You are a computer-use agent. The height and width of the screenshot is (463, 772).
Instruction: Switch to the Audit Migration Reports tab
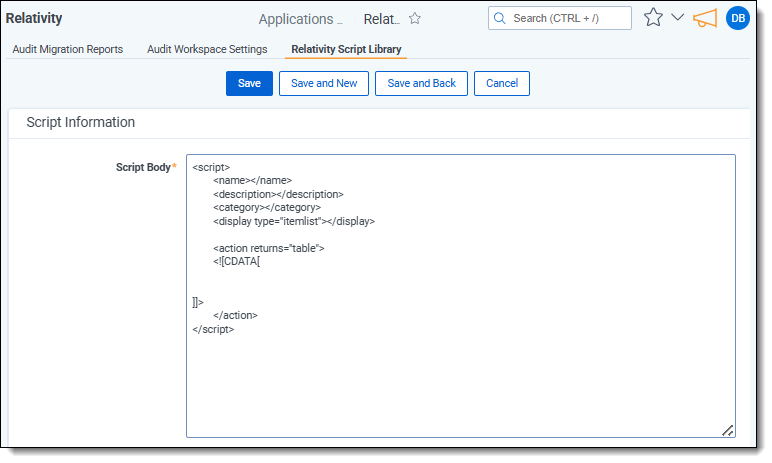click(68, 49)
